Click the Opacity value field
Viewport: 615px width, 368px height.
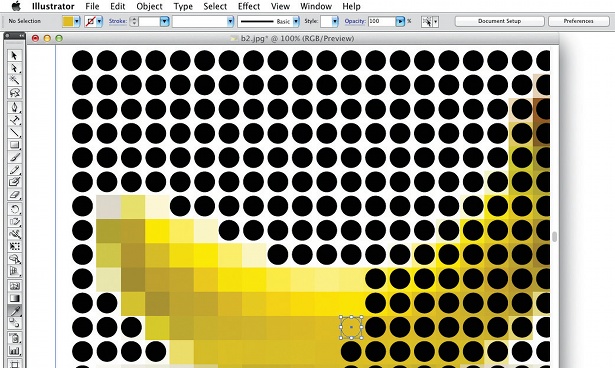tap(382, 21)
